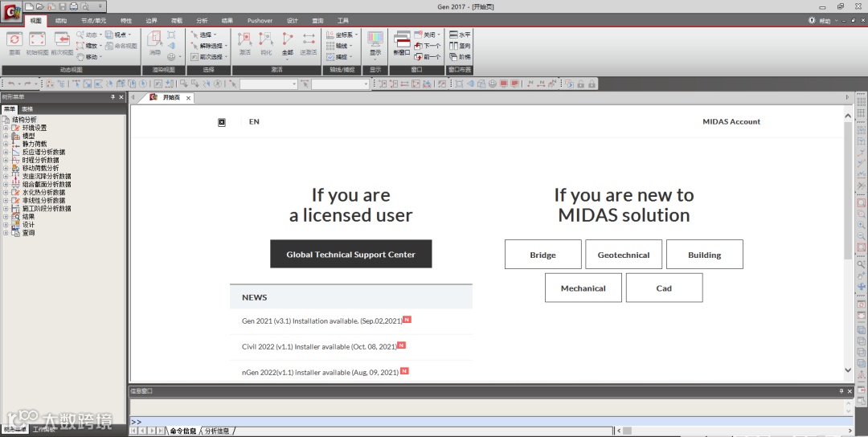Screen dimensions: 868x437
Task: Click the Global Technical Support Center button
Action: point(351,254)
